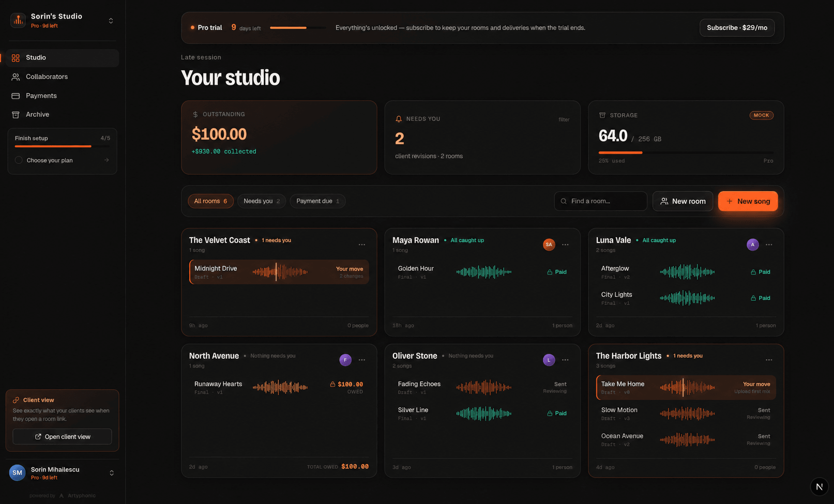The image size is (834, 504).
Task: Go to the Payments section
Action: 62,96
